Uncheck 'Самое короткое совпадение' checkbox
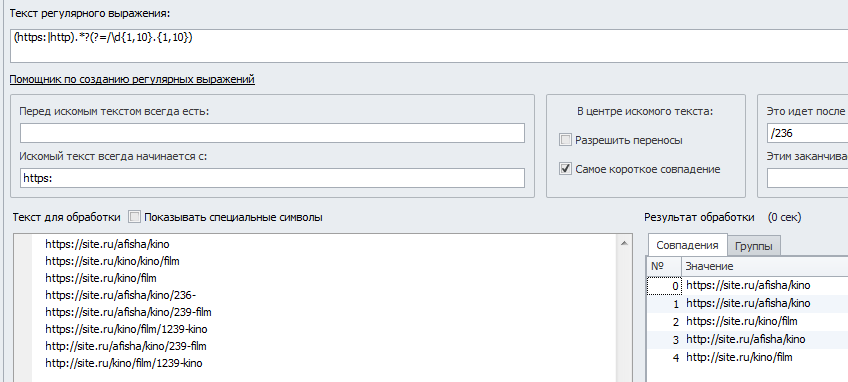The image size is (848, 382). coord(565,169)
